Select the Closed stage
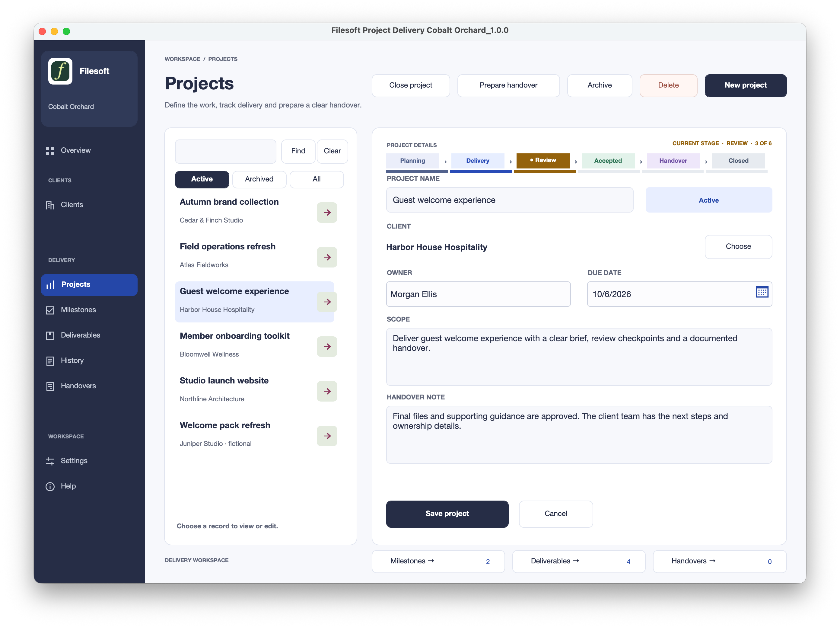The image size is (840, 628). tap(738, 161)
